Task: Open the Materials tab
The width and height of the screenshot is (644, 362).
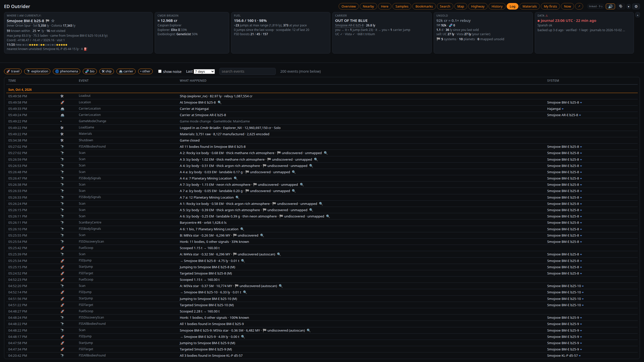Action: [x=529, y=7]
